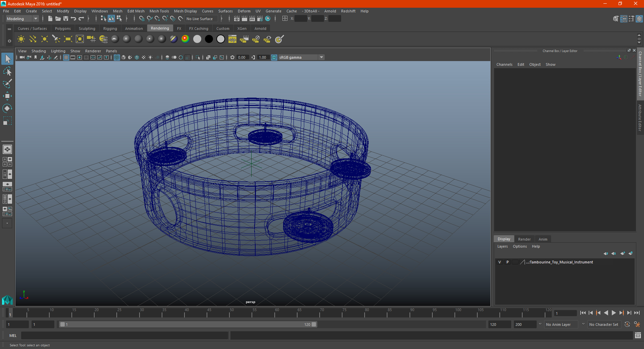The height and width of the screenshot is (349, 644).
Task: Activate the Scale tool
Action: (7, 121)
